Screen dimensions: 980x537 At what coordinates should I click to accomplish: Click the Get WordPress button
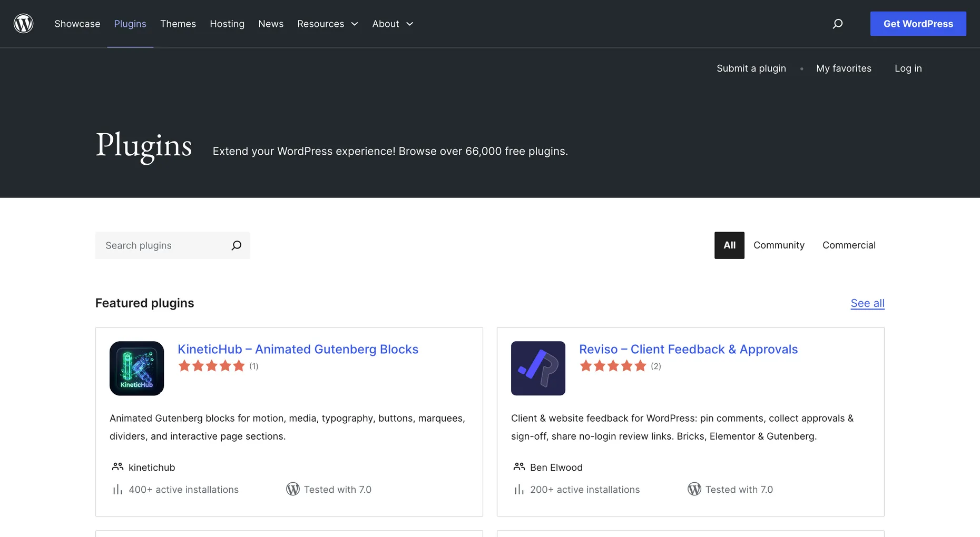click(918, 24)
